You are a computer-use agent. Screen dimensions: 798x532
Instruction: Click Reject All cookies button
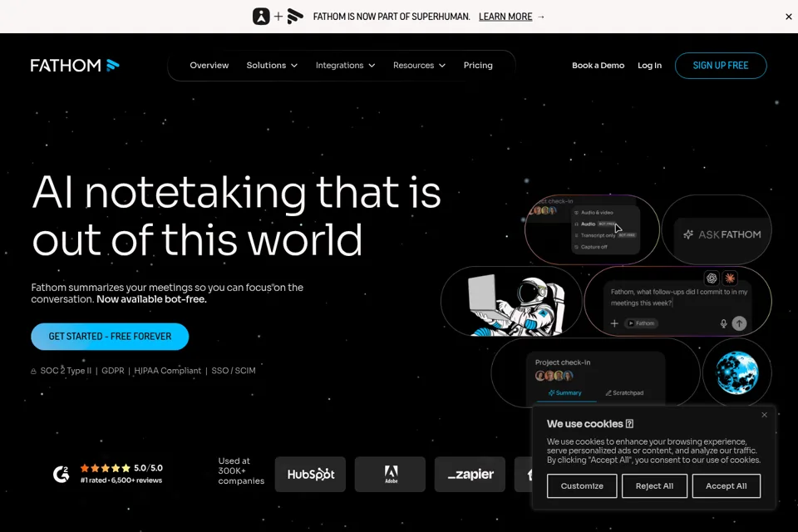click(x=654, y=486)
